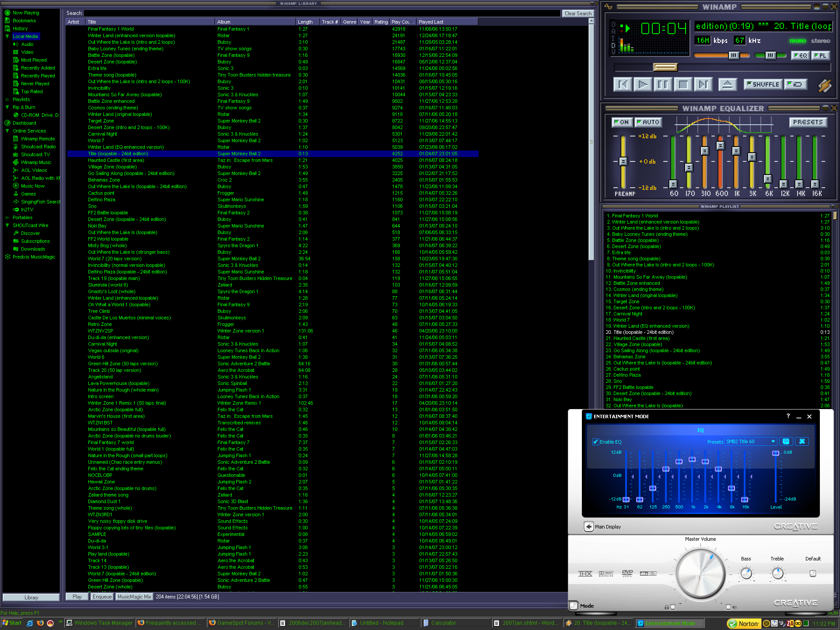This screenshot has width=840, height=630.
Task: Open the Winamp lightning bolt about icon
Action: coord(825,85)
